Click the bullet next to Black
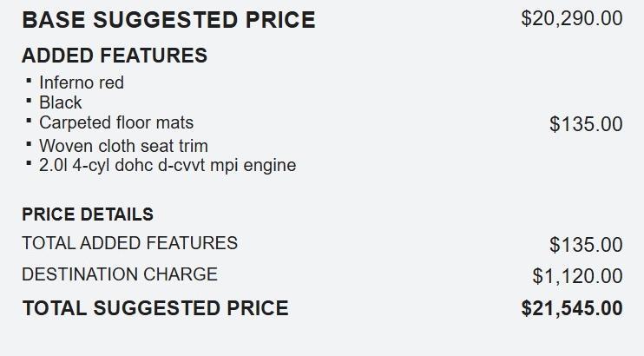The width and height of the screenshot is (644, 356). (x=29, y=101)
